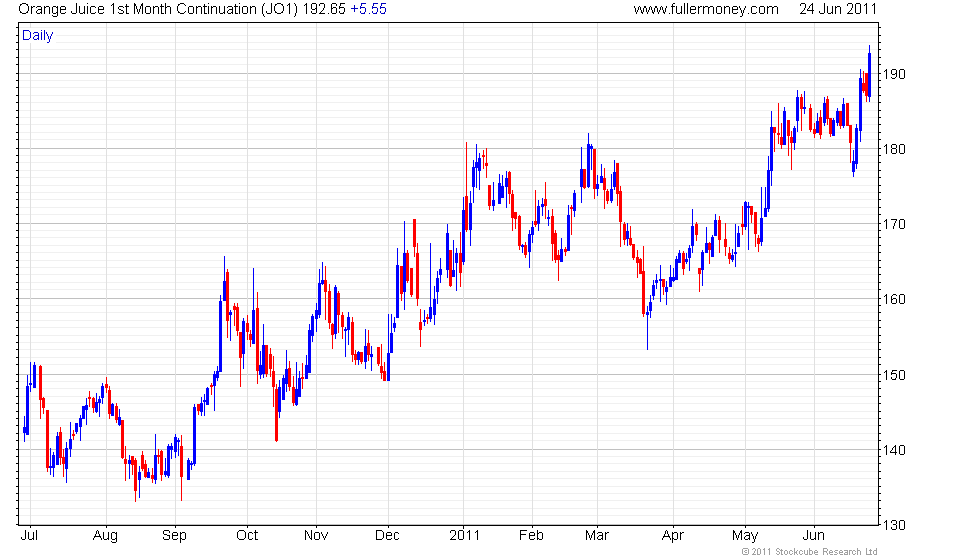Viewport: 960px width, 560px height.
Task: Click the www.fullermoney.com website text
Action: tap(706, 9)
